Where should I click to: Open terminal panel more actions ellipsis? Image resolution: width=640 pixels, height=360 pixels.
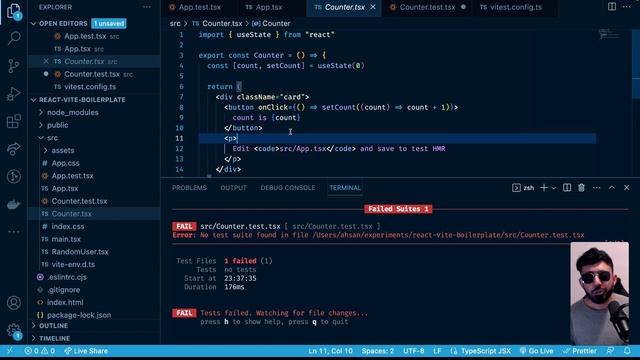596,188
